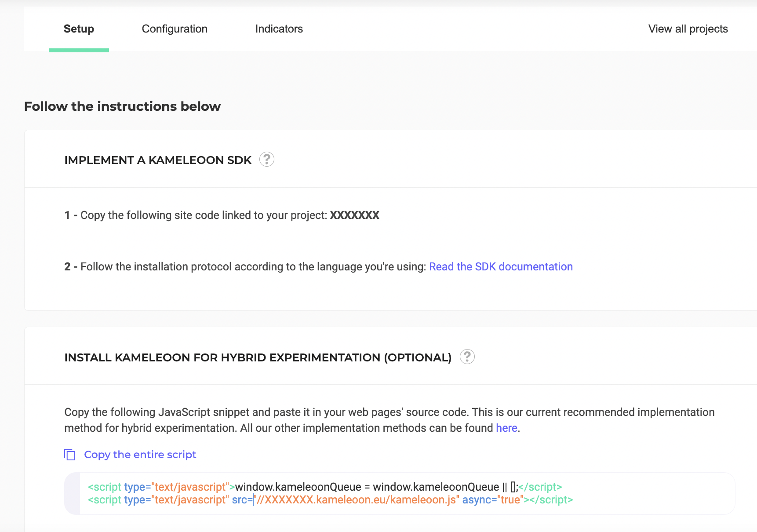This screenshot has height=532, width=757.
Task: Click the async="true" attribute in snippet
Action: point(493,500)
